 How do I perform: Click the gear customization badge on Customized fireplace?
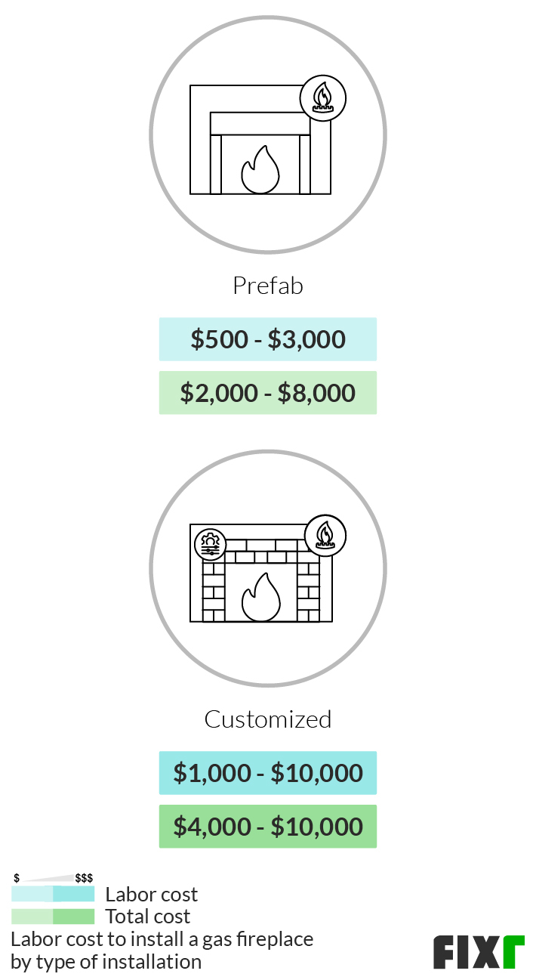pyautogui.click(x=210, y=544)
